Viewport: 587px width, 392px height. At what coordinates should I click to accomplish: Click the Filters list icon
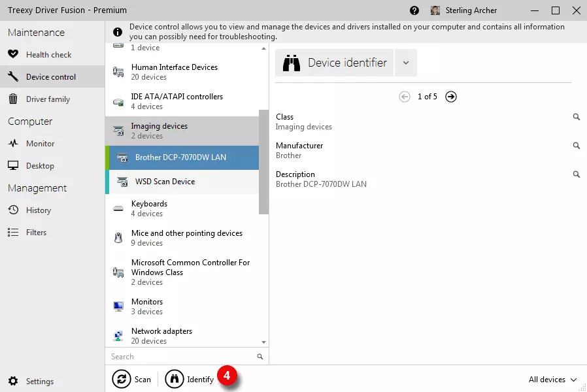coord(13,233)
